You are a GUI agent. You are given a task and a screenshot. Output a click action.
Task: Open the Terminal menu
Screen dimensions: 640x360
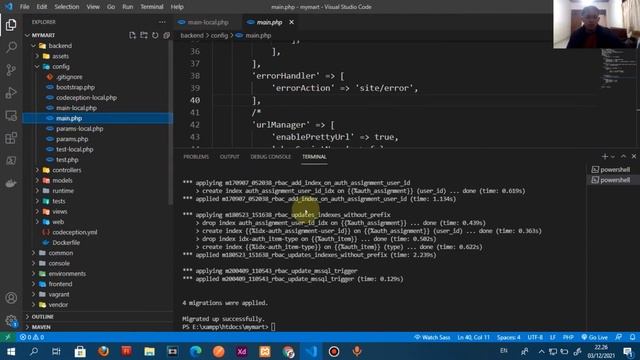151,7
